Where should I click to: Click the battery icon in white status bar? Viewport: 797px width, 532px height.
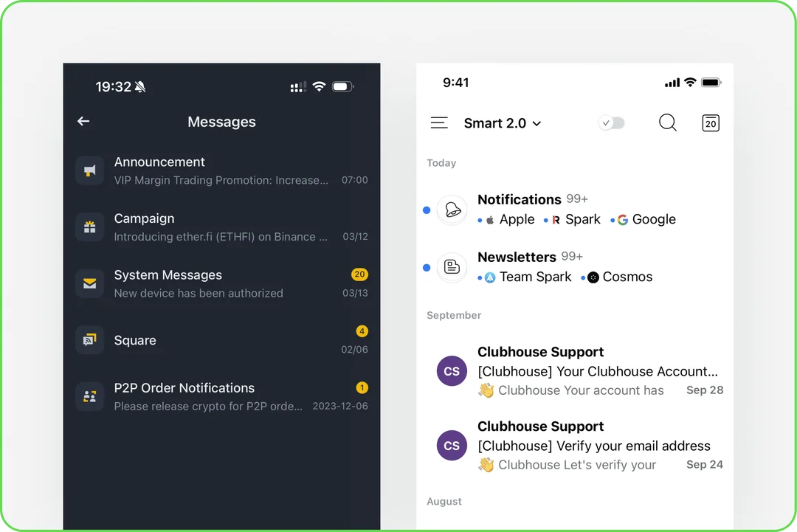(x=711, y=83)
